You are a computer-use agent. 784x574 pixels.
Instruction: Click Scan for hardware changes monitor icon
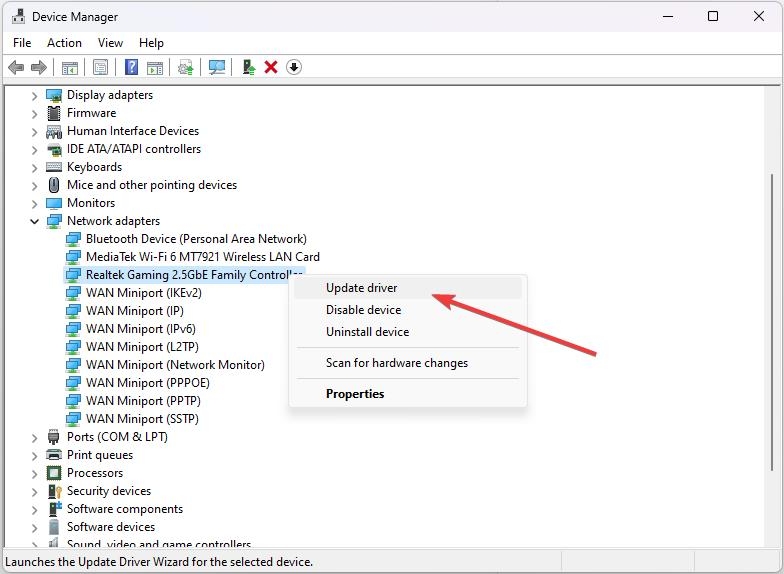[x=217, y=67]
